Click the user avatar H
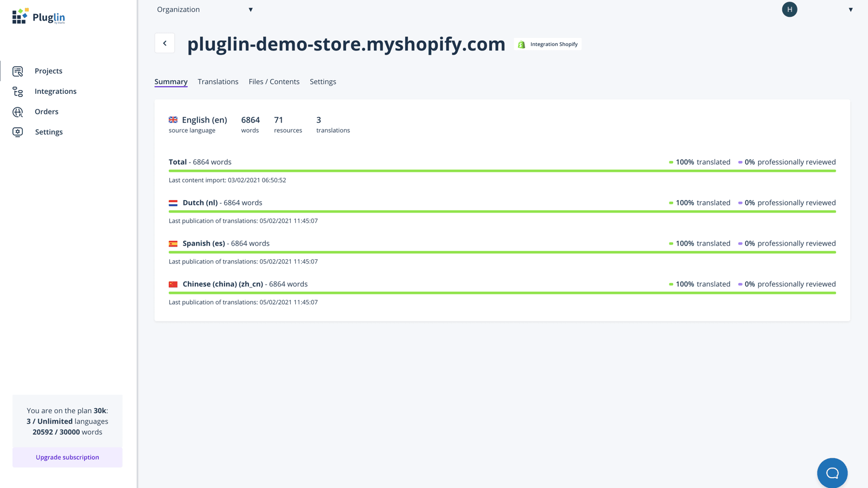This screenshot has width=868, height=488. pos(789,9)
